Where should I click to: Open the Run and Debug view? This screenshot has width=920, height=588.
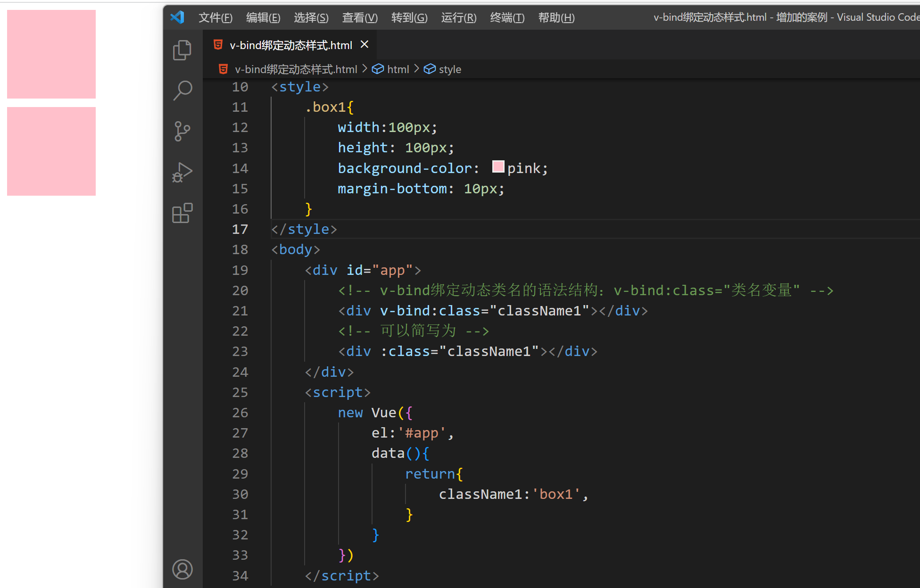coord(182,173)
